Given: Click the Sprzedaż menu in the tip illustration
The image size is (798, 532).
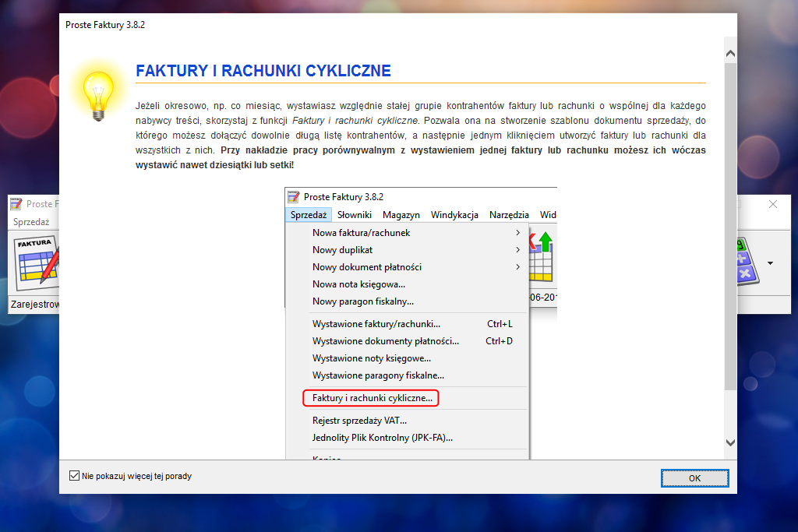Looking at the screenshot, I should coord(309,215).
